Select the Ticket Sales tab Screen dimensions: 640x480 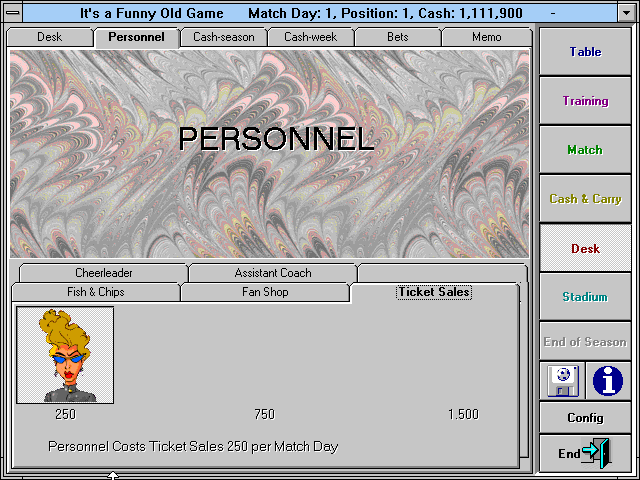434,292
